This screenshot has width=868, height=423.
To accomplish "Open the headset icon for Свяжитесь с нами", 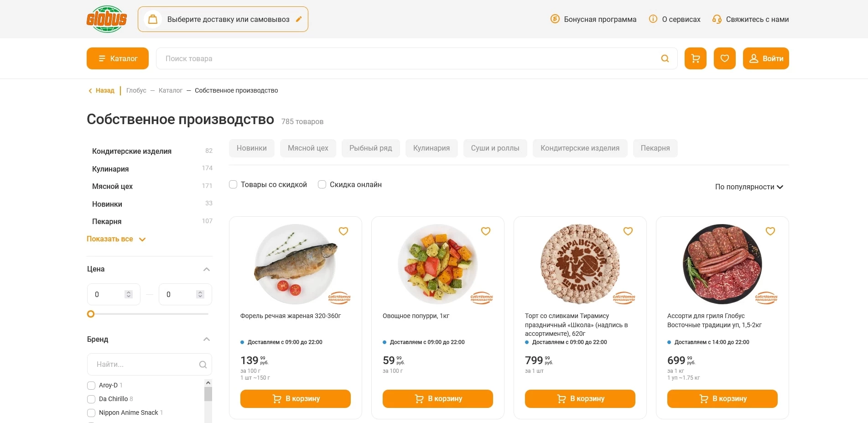I will [717, 19].
